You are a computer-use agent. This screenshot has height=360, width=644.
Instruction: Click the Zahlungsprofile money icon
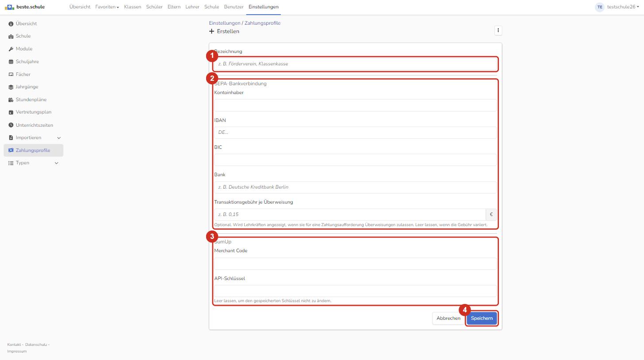11,151
